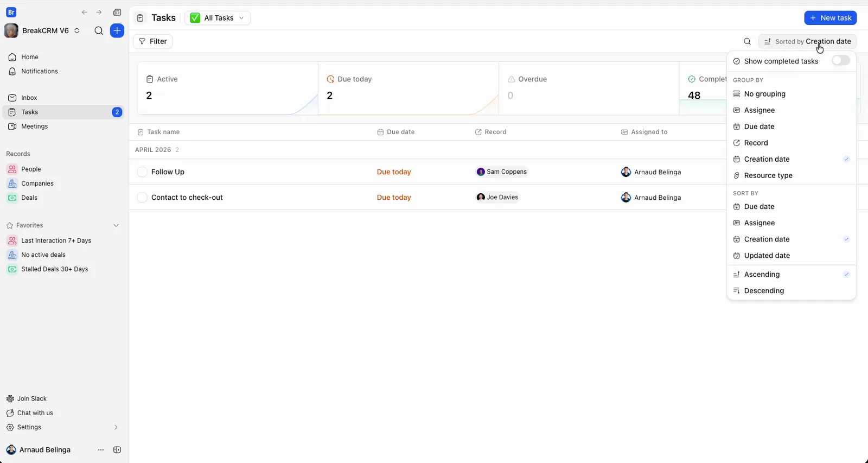Screen dimensions: 868x463
Task: Go back with the left arrow icon
Action: (85, 12)
